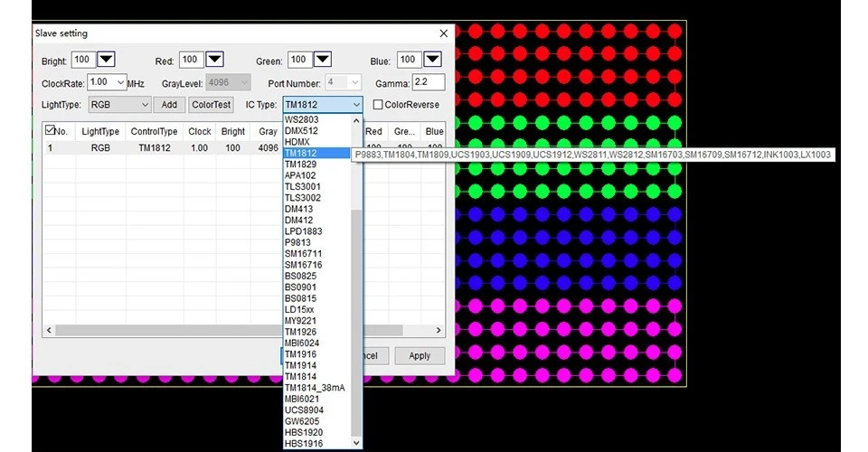This screenshot has width=868, height=452.
Task: Click the list scroll-down arrow
Action: point(356,443)
